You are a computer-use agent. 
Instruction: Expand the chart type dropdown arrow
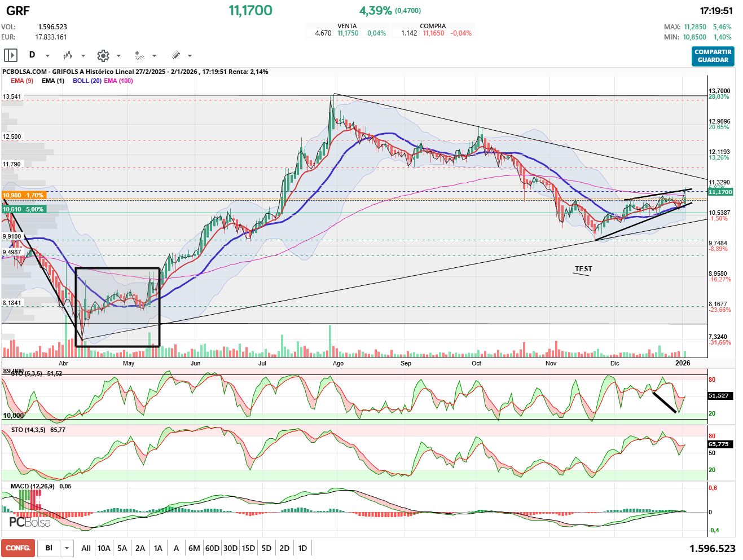point(83,56)
